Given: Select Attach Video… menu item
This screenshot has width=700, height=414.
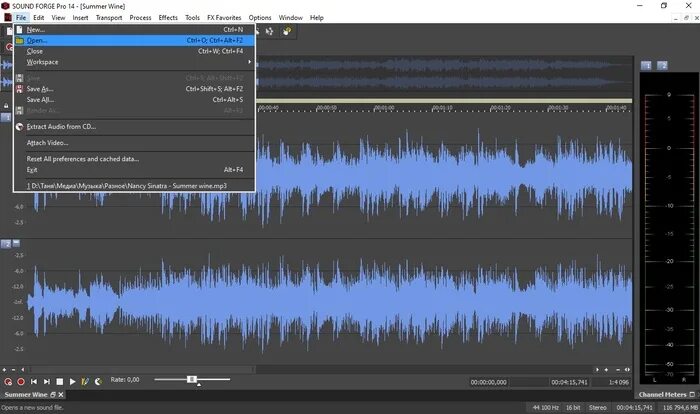Looking at the screenshot, I should 134,143.
